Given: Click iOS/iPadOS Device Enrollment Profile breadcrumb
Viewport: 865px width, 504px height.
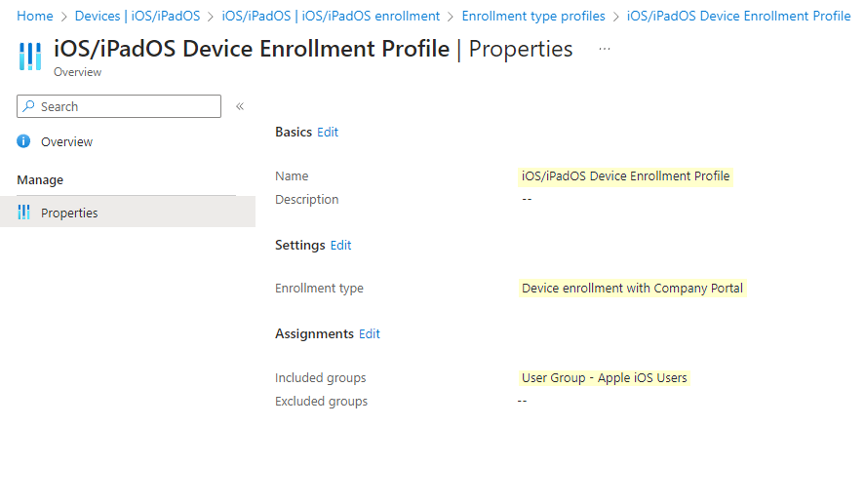Looking at the screenshot, I should (738, 16).
